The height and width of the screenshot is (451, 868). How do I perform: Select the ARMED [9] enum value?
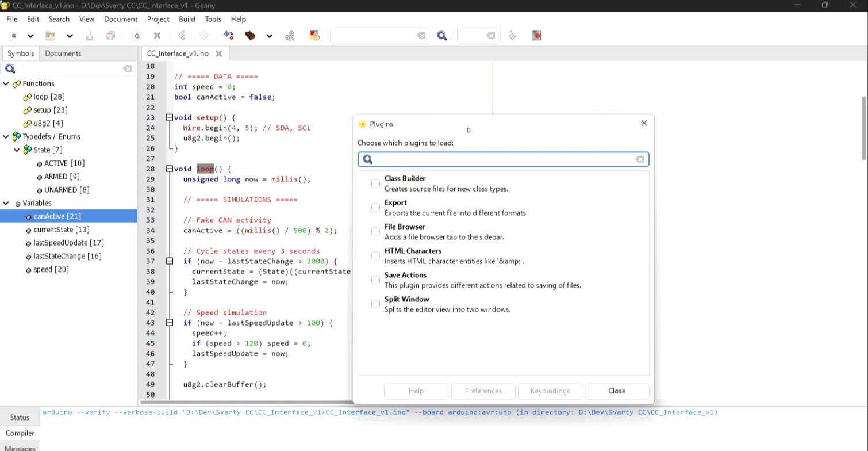62,177
